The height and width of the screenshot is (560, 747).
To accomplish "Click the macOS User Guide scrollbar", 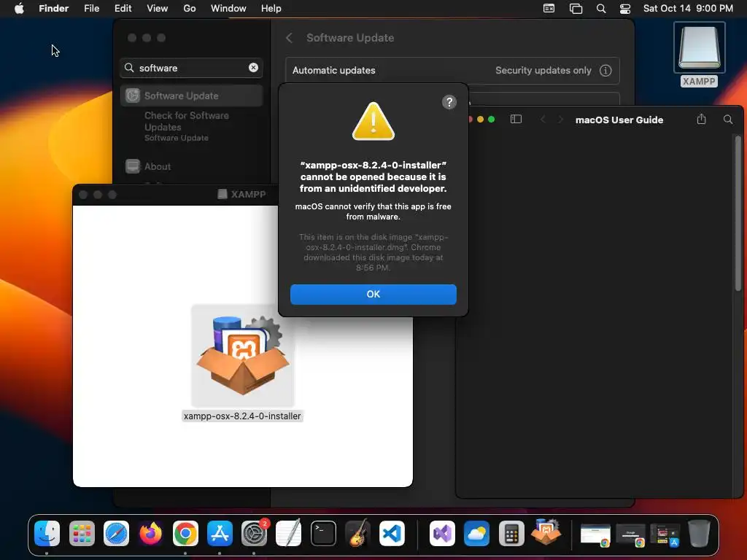I will (738, 213).
